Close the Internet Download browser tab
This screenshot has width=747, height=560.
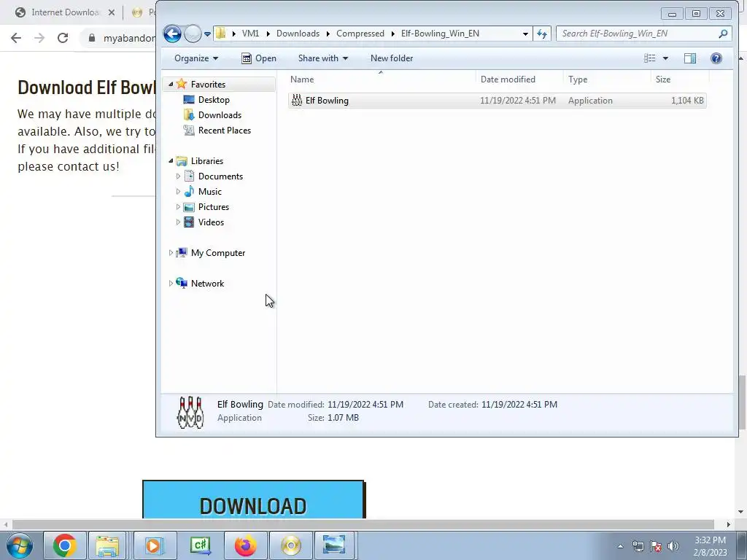[112, 12]
